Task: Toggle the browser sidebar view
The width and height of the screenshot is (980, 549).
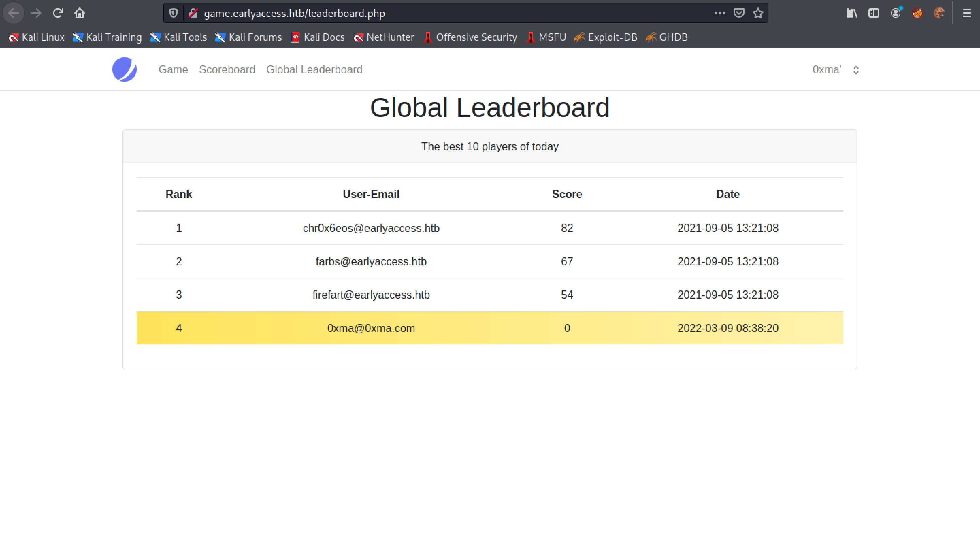Action: click(x=874, y=13)
